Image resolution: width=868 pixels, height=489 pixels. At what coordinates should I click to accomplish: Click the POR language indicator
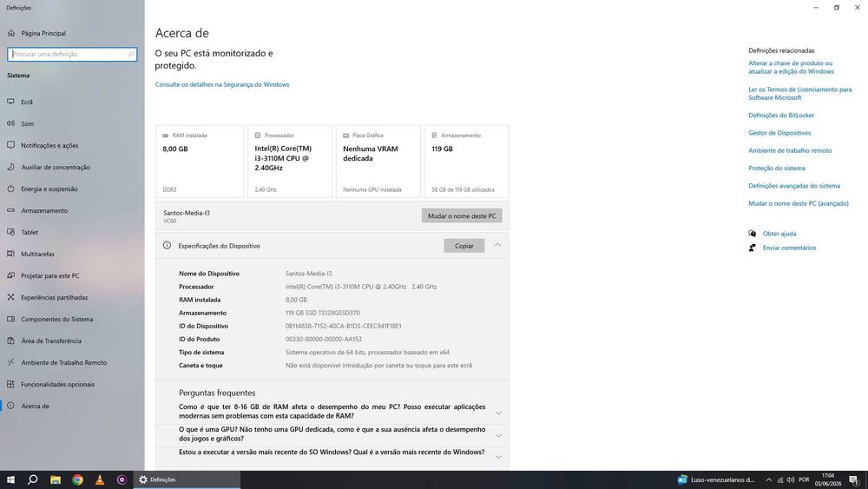804,479
